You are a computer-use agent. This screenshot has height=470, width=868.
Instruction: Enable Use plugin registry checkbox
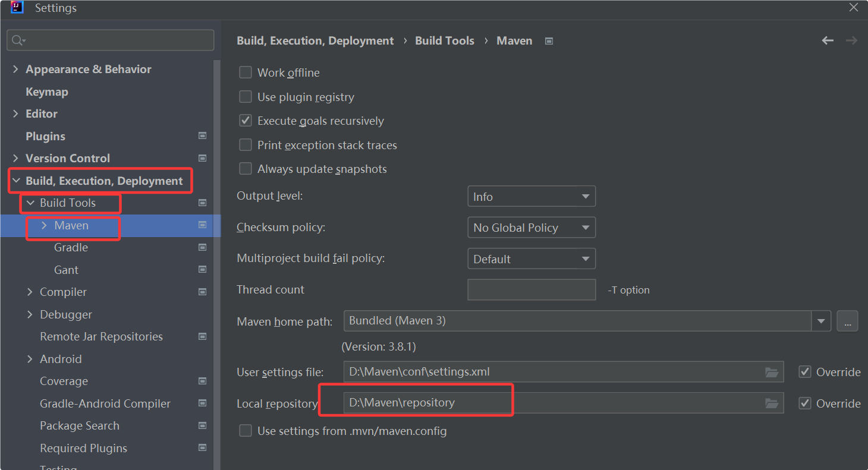[246, 97]
